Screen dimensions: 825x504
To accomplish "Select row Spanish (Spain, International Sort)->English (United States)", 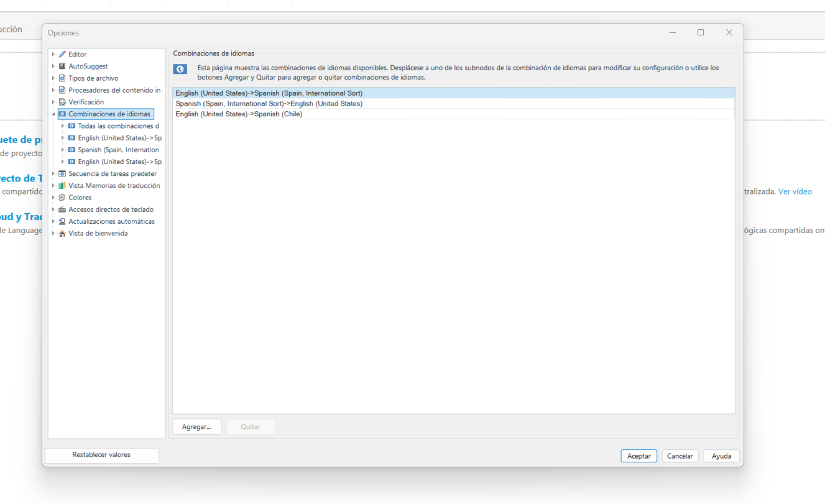I will tap(454, 104).
